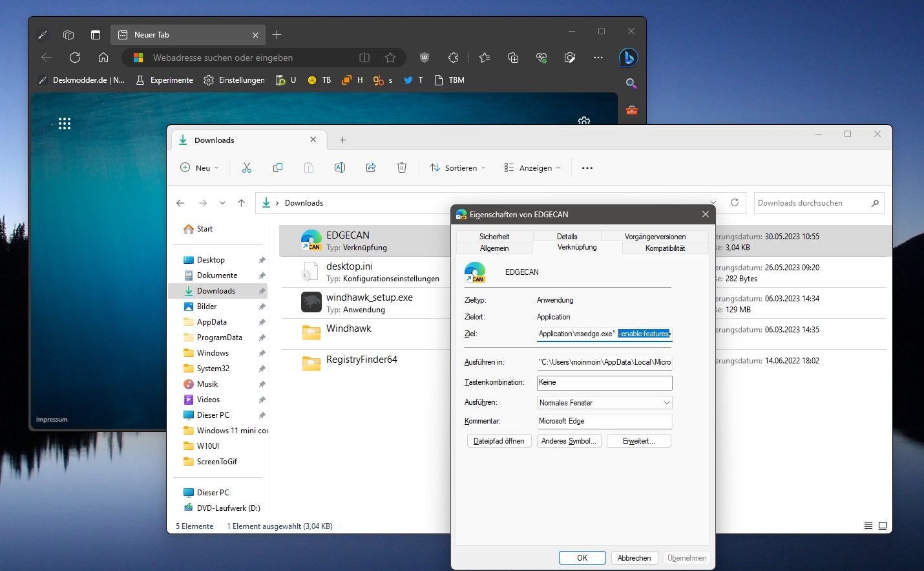Go up one folder in Explorer
This screenshot has width=924, height=571.
pos(242,203)
